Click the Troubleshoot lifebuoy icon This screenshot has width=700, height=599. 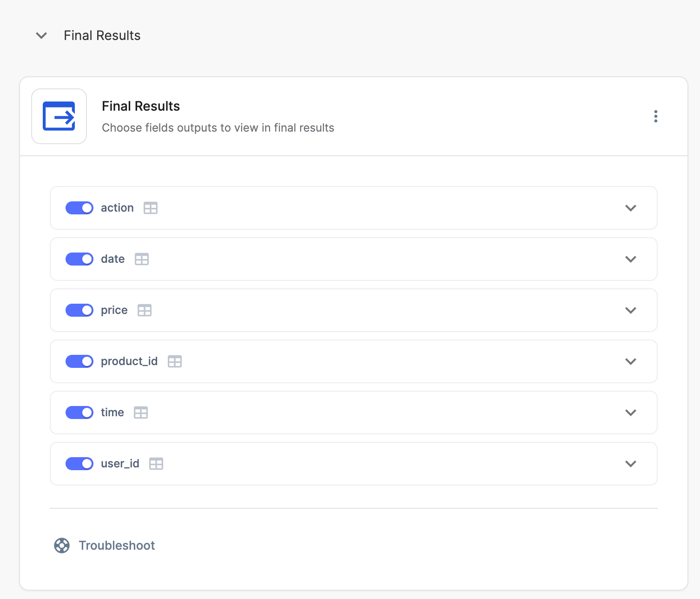click(x=62, y=545)
